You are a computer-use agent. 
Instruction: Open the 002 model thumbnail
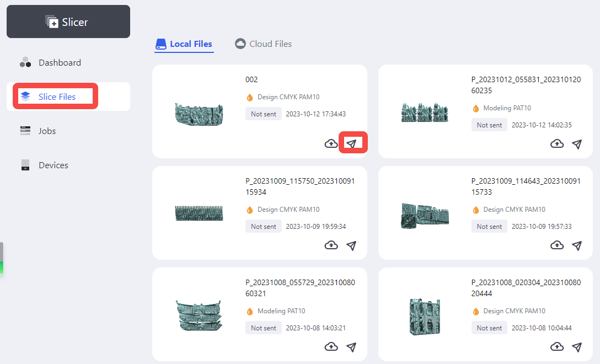pyautogui.click(x=199, y=114)
